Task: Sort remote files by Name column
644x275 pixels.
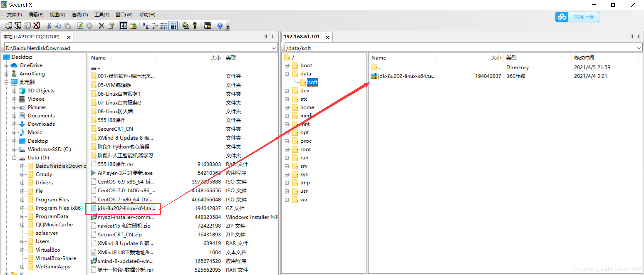Action: click(379, 58)
